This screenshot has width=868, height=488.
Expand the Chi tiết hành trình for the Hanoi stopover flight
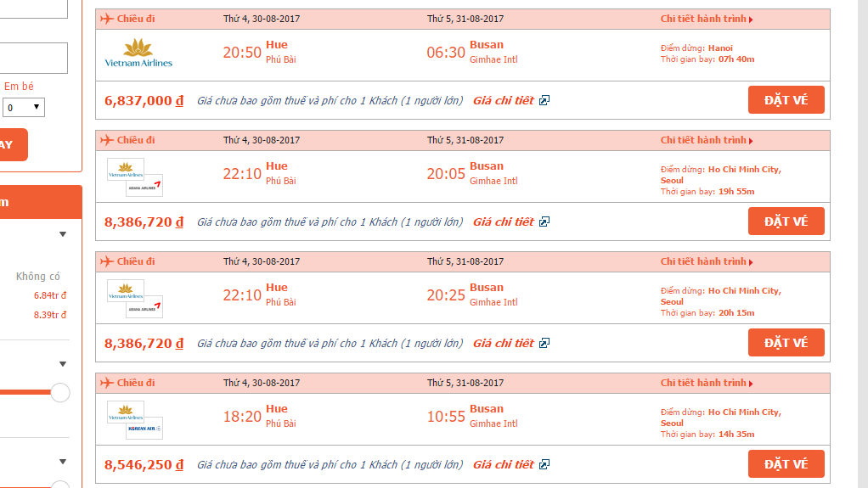click(x=707, y=19)
